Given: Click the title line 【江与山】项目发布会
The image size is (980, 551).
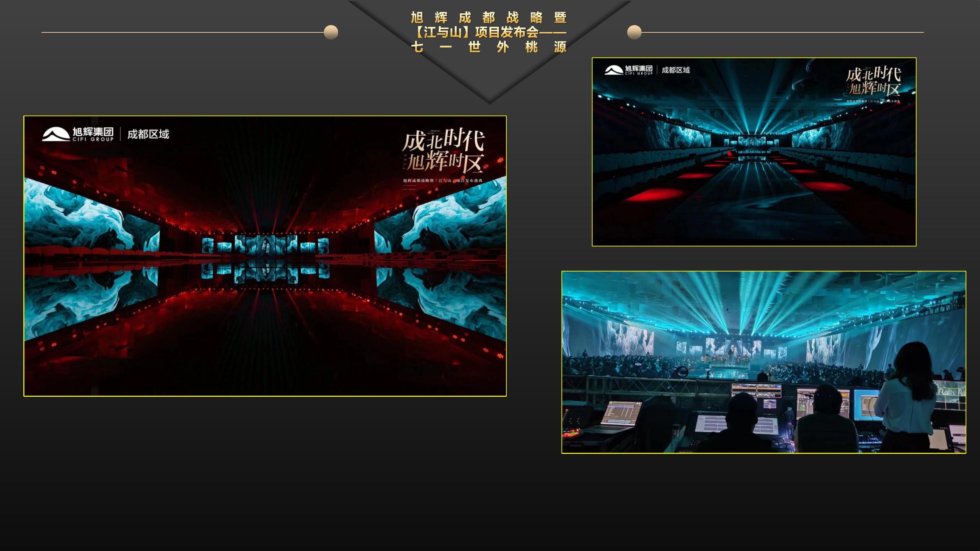Looking at the screenshot, I should [x=476, y=32].
